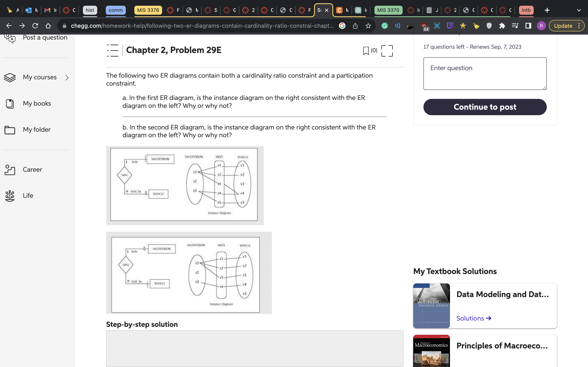Bookmark this Chapter 2 problem
This screenshot has height=367, width=588.
[366, 51]
